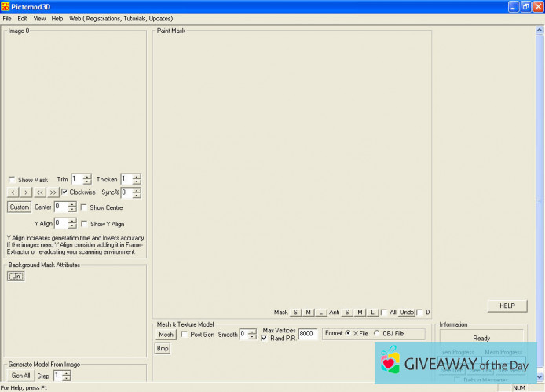This screenshot has height=392, width=545.
Task: Enable the Show Mask checkbox
Action: [12, 180]
